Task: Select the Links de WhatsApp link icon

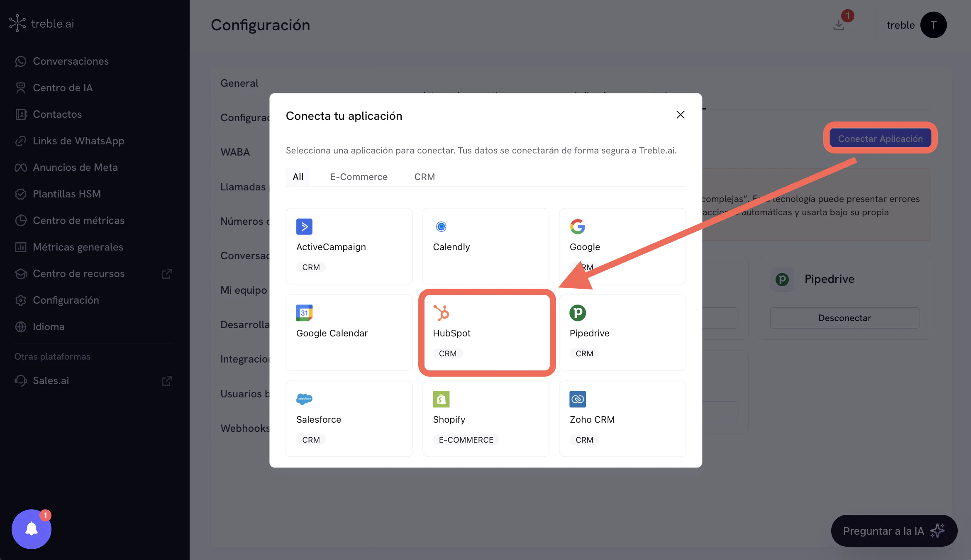Action: coord(21,141)
